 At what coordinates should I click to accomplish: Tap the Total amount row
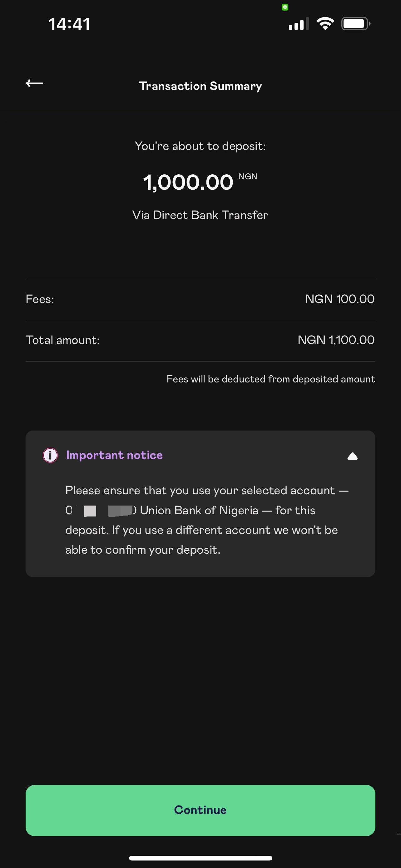(x=200, y=340)
